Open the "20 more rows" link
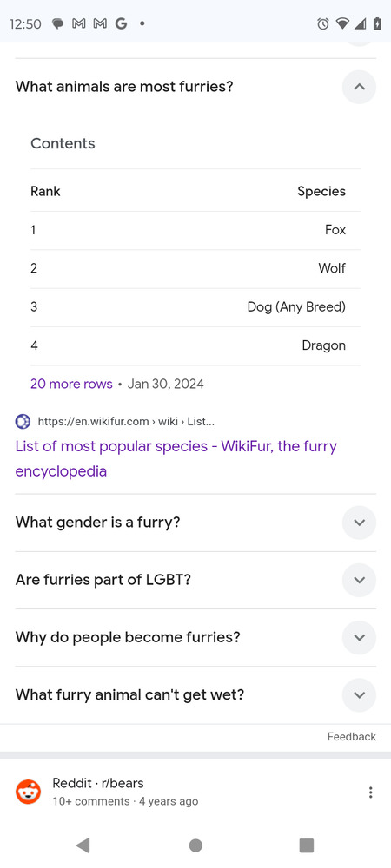The width and height of the screenshot is (391, 868). (71, 384)
